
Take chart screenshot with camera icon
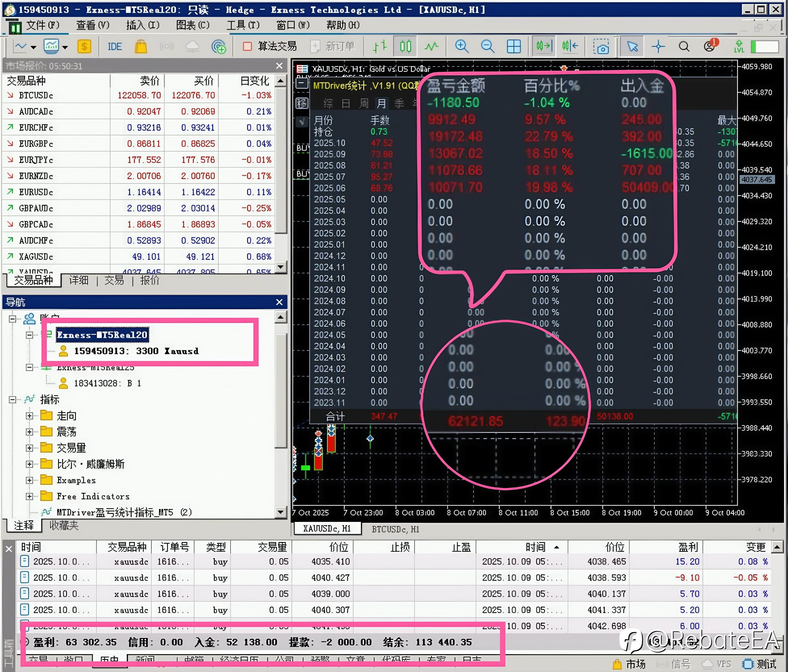tap(601, 47)
